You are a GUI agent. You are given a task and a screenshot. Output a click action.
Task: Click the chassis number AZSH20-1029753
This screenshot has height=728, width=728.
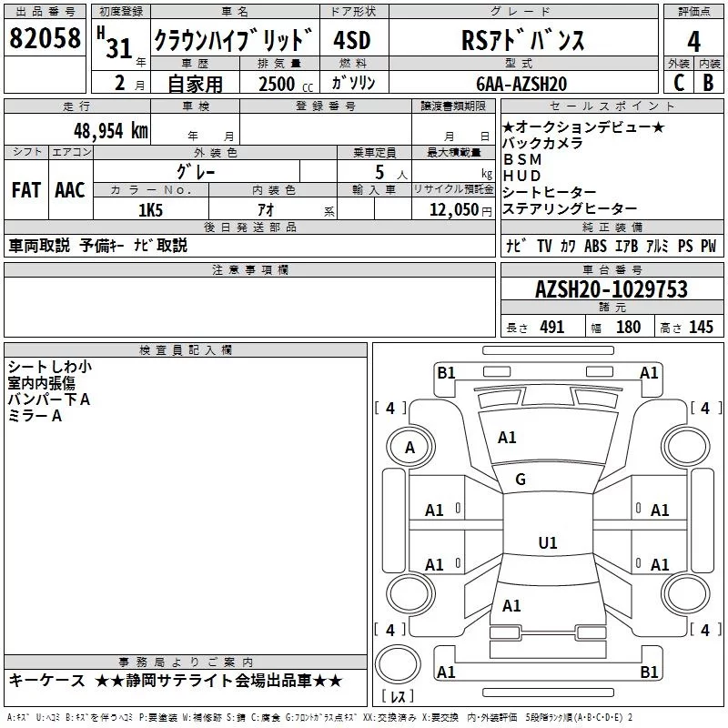[x=611, y=290]
